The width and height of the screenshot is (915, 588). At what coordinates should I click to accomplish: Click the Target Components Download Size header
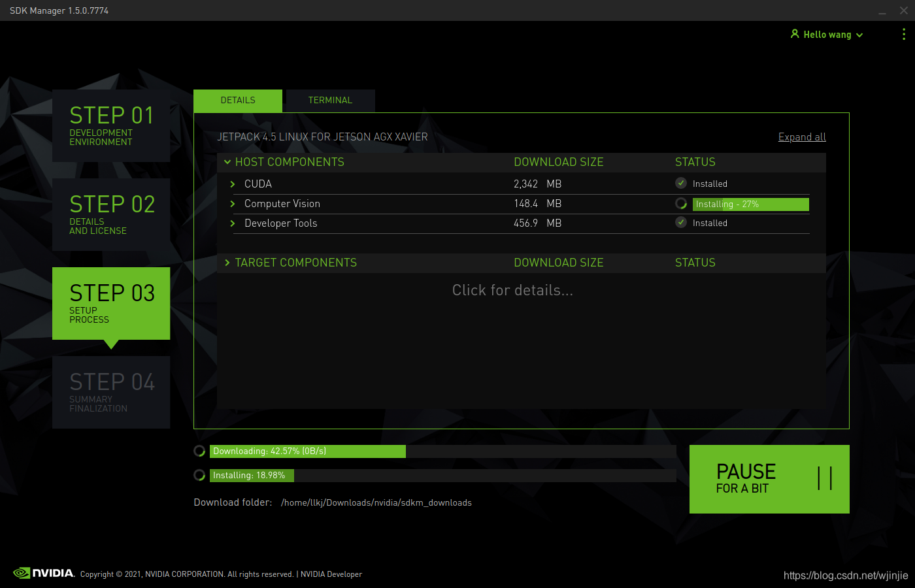point(558,263)
